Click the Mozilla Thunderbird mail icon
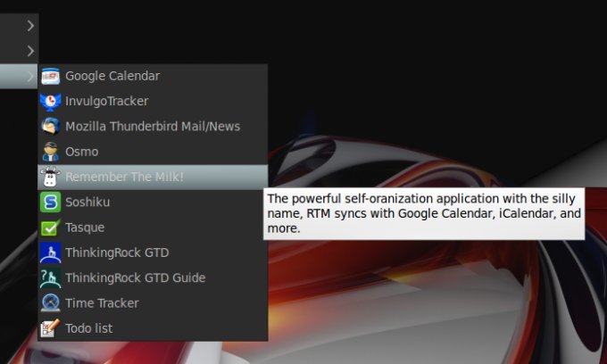 (x=50, y=127)
